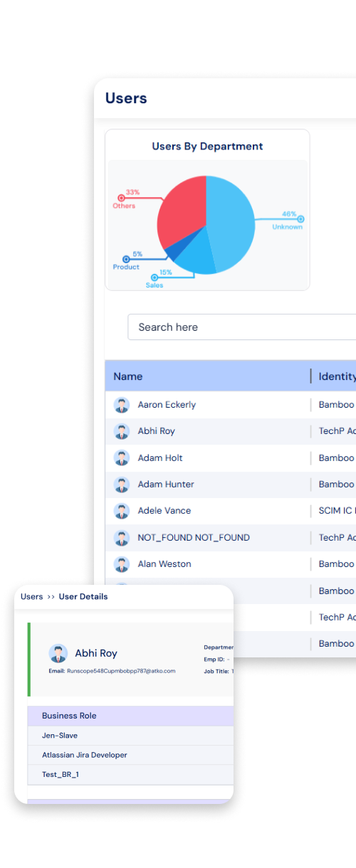Click Adam Holt's avatar icon

(122, 457)
